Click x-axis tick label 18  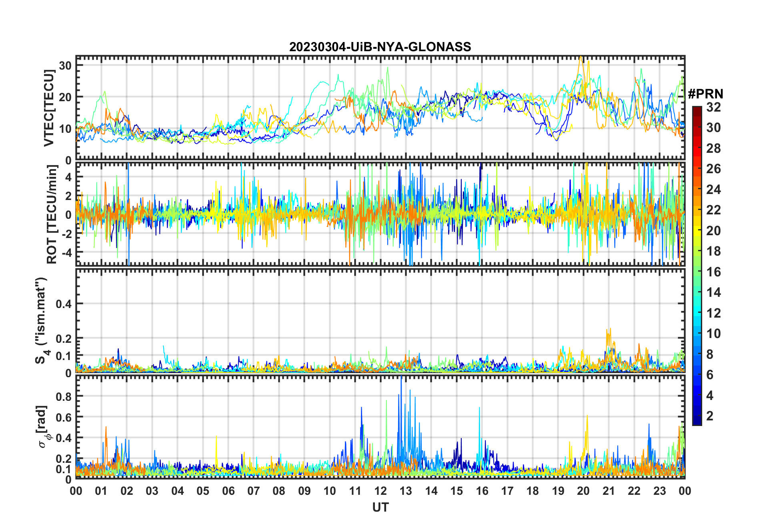point(533,491)
